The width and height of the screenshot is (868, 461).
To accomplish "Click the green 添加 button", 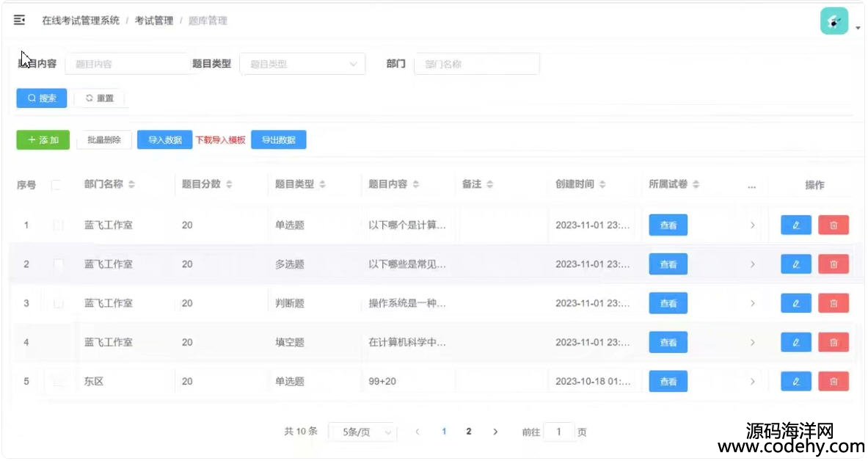I will coord(43,139).
